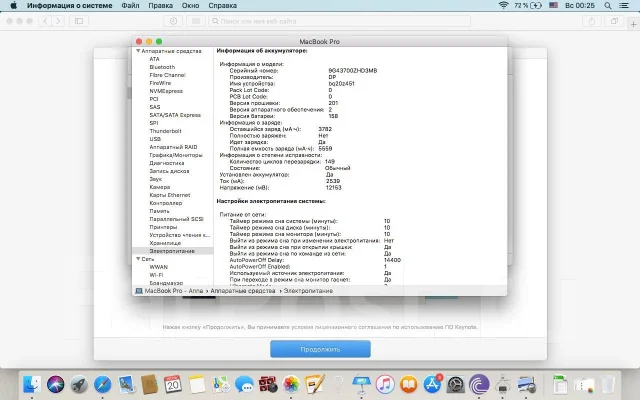
Task: Open Finder from the dock
Action: coord(32,384)
